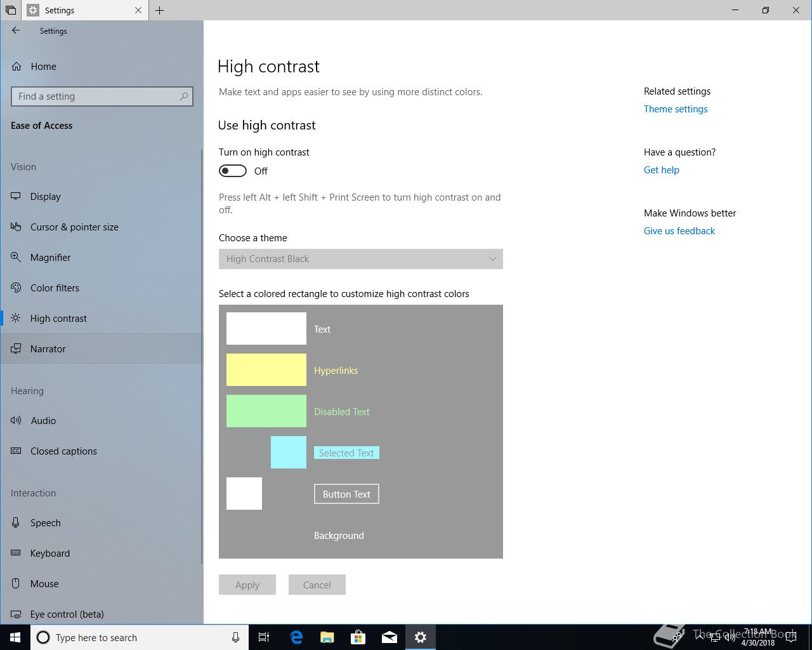
Task: Click the Apply button
Action: pyautogui.click(x=247, y=585)
